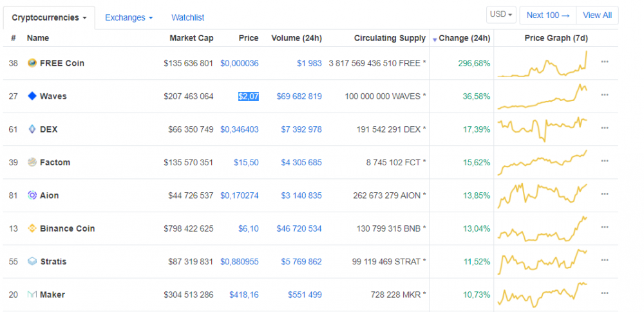The image size is (644, 312).
Task: Sort by the Name column header
Action: [38, 38]
